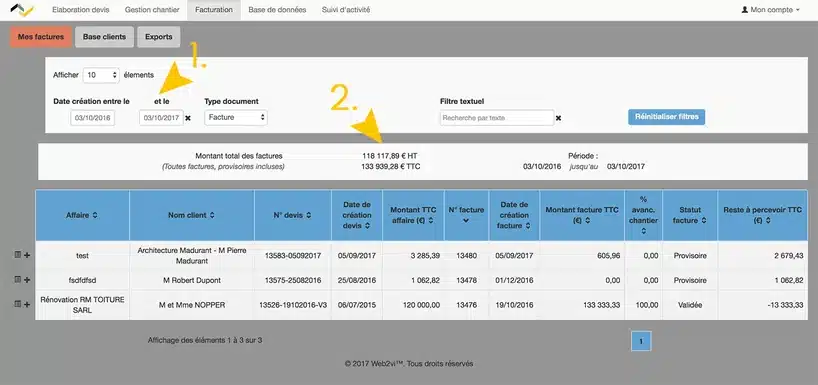Click the invoice date 19/10/2016
This screenshot has width=818, height=385.
[514, 305]
